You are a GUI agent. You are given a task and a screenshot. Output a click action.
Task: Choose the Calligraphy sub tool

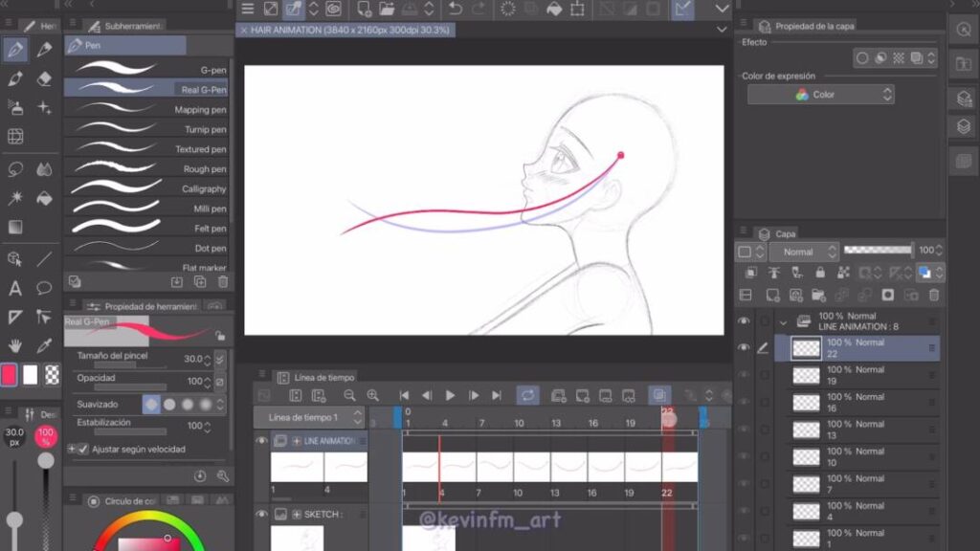(146, 188)
